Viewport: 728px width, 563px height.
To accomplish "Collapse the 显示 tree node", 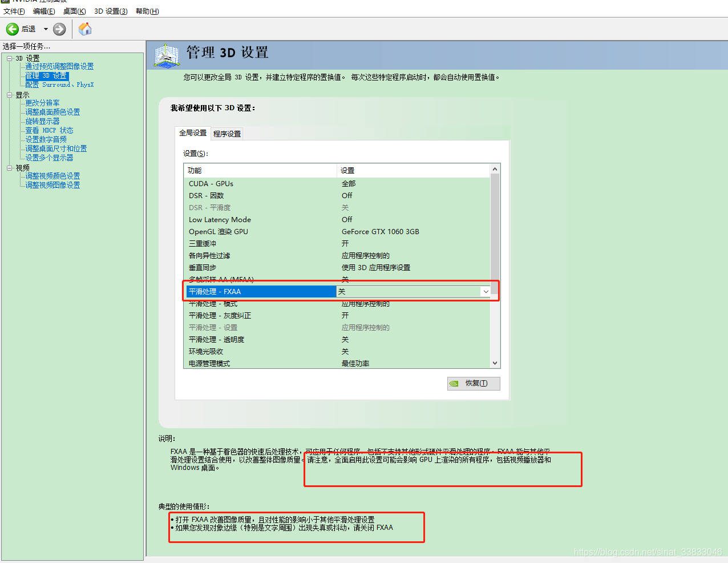I will (10, 95).
